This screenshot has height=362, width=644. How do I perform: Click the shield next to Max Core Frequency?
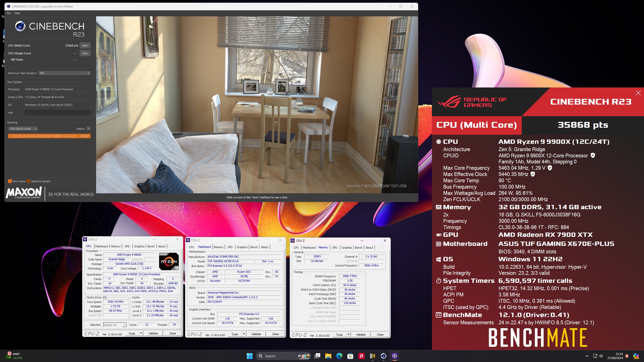click(550, 168)
